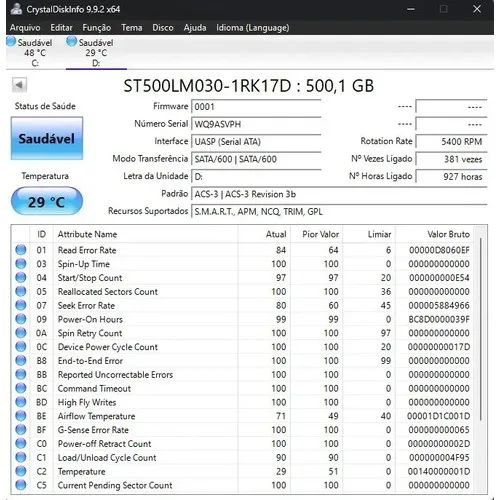This screenshot has height=500, width=500.
Task: Click the previous disk arrow button
Action: (x=19, y=85)
